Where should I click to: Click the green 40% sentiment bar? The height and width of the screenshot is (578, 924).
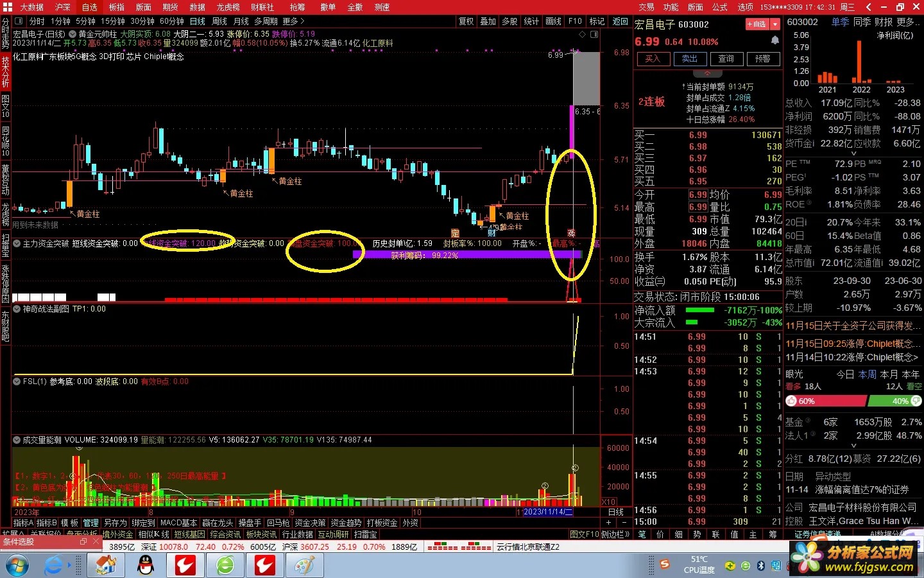coord(894,401)
